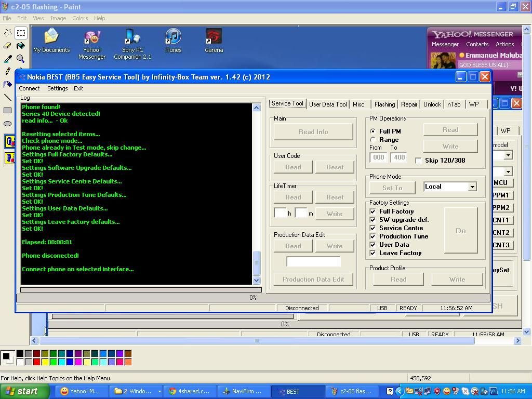
Task: Switch to the Flashing tab
Action: click(384, 104)
